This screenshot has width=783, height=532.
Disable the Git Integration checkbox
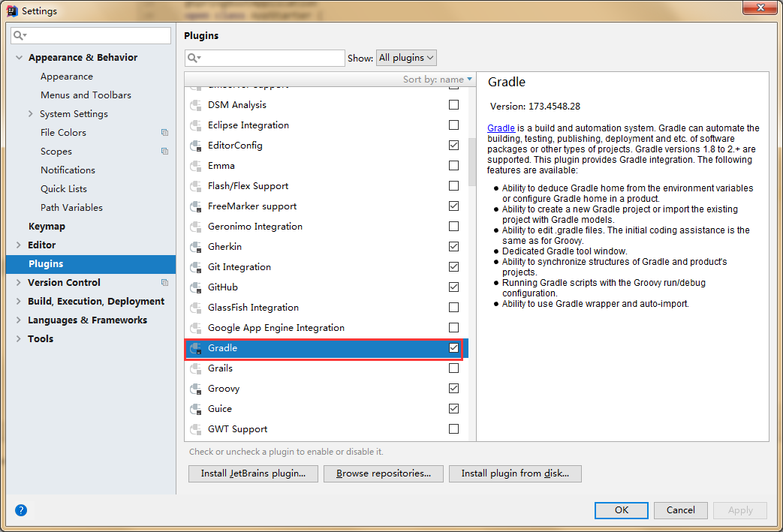point(454,266)
